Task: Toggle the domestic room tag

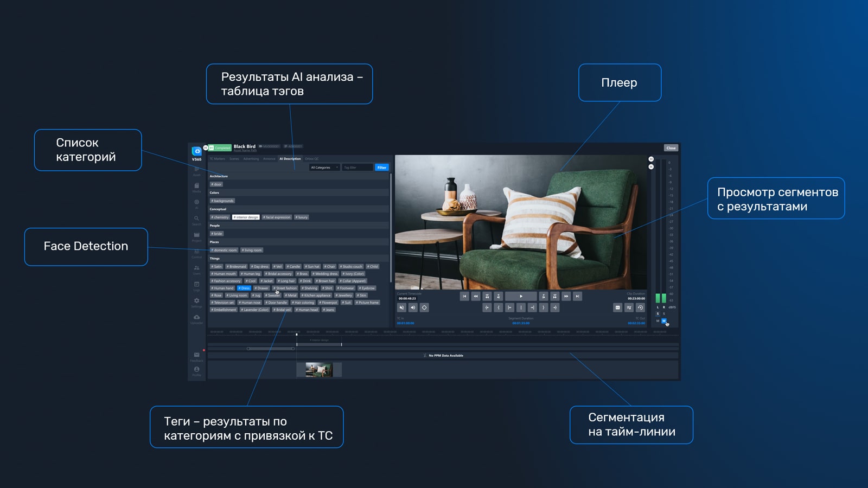Action: [224, 250]
